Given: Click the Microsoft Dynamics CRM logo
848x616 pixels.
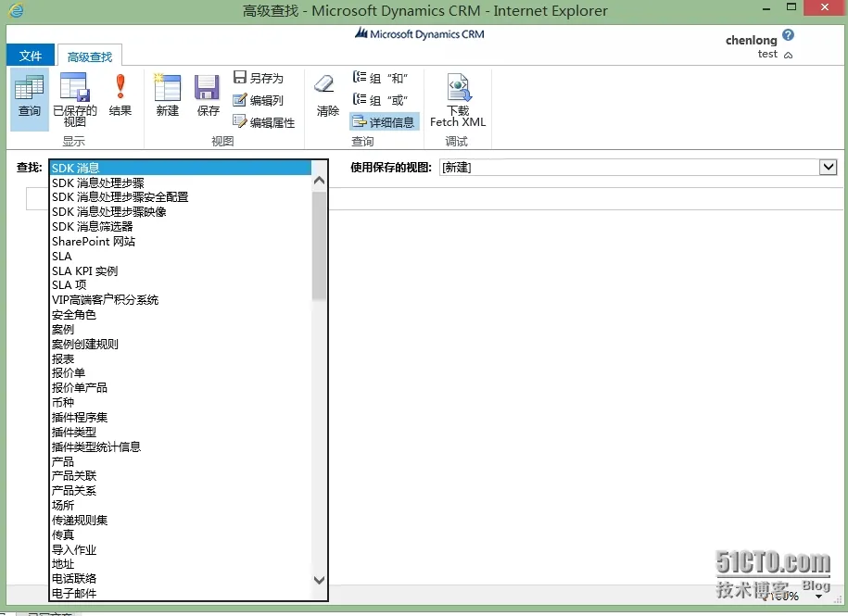Looking at the screenshot, I should pyautogui.click(x=420, y=34).
